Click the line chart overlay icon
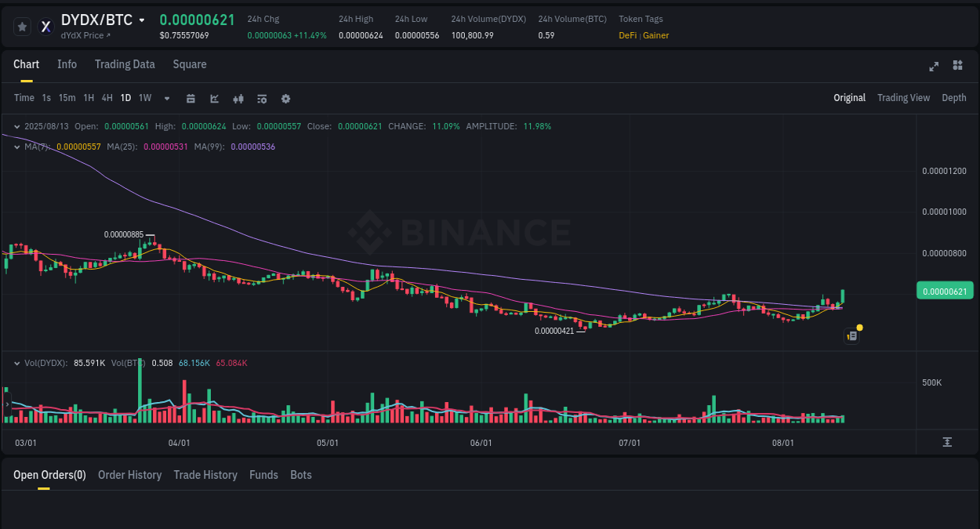Screen dimensions: 980x529 click(x=213, y=98)
